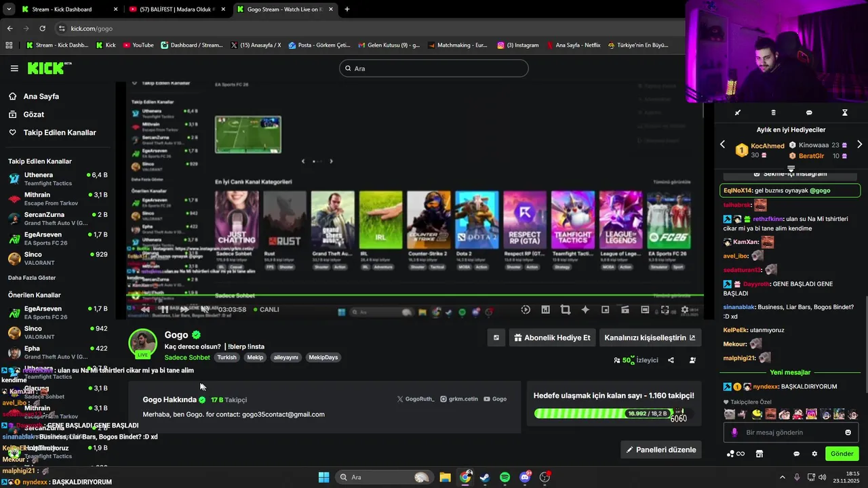This screenshot has width=868, height=488.
Task: Click the sparkle icon in the player bar
Action: (585, 310)
